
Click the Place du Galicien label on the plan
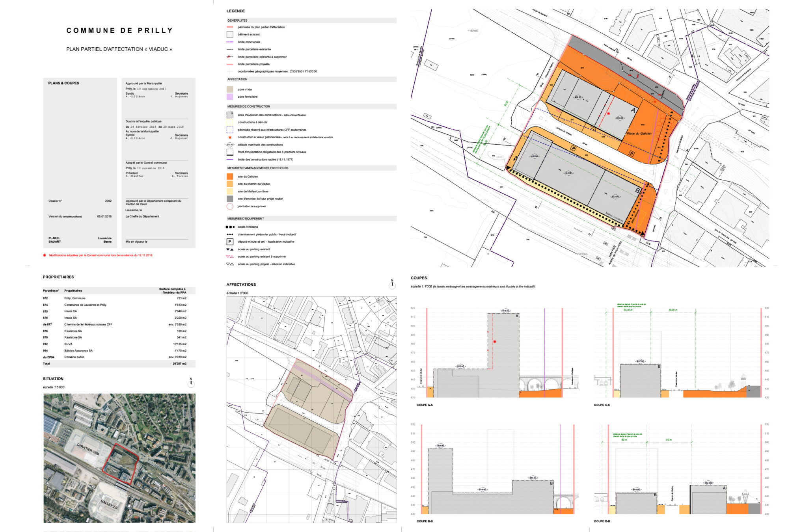click(639, 134)
